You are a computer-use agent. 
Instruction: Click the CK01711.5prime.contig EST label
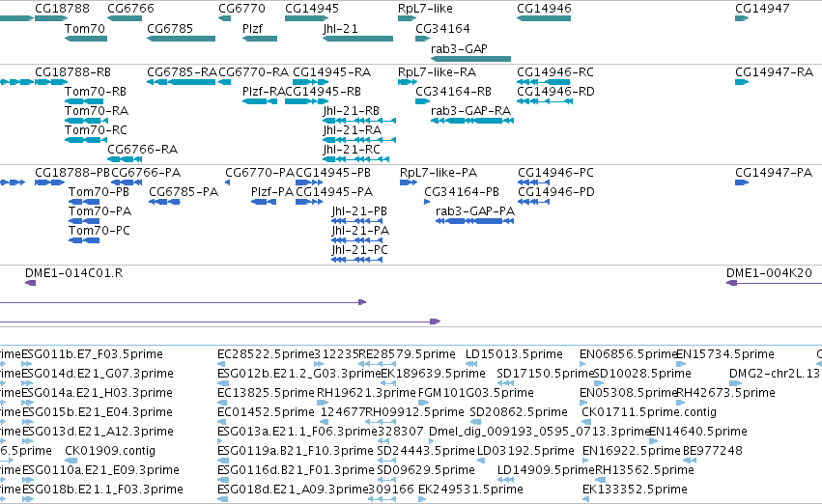pos(649,413)
